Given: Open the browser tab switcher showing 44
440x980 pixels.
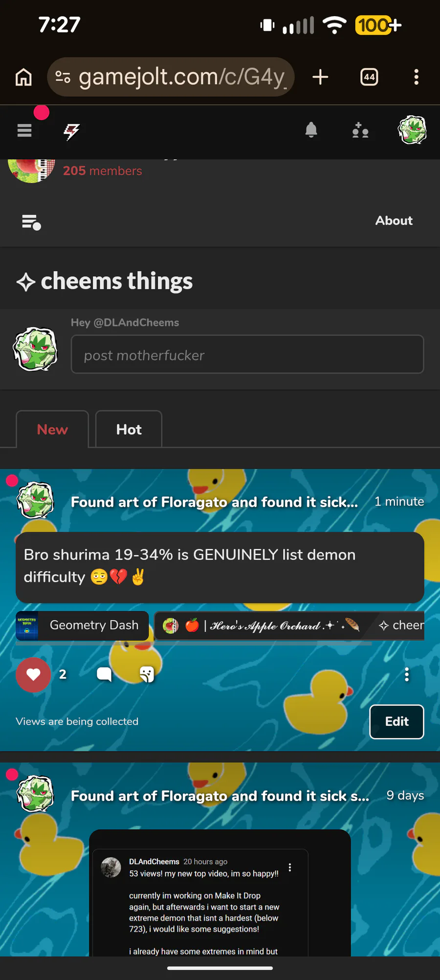Looking at the screenshot, I should (x=369, y=77).
